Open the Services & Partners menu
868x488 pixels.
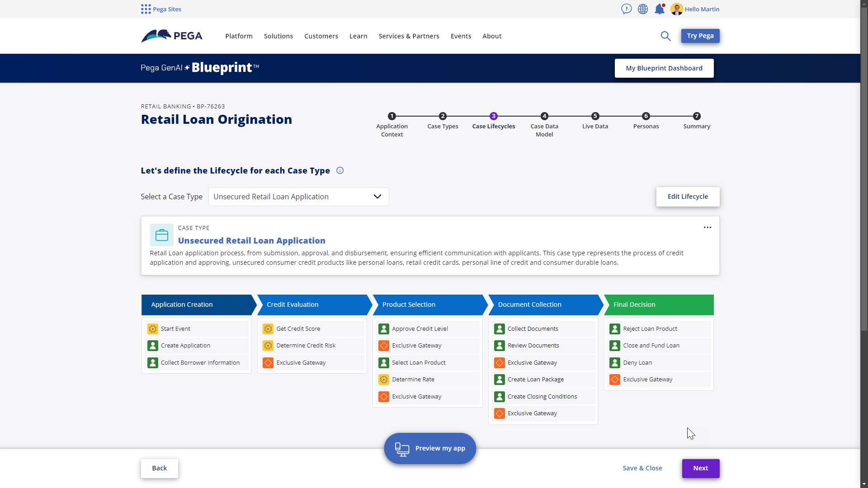coord(409,36)
